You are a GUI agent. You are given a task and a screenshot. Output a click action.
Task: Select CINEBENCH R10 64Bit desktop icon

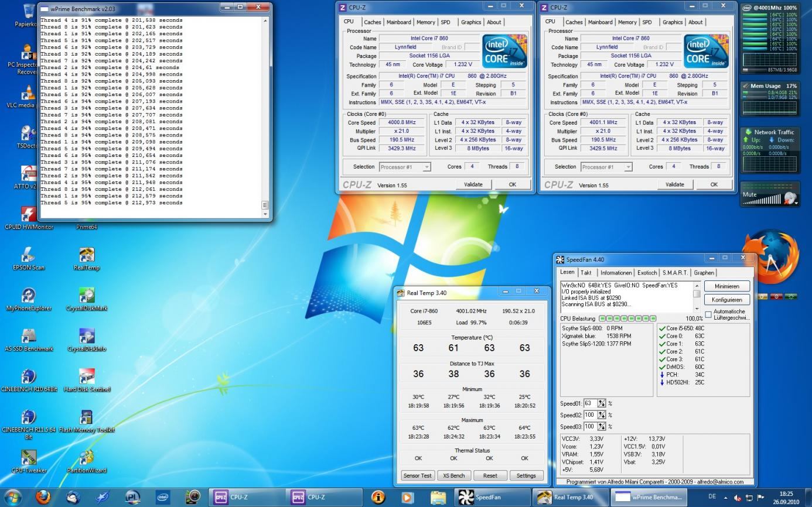(x=28, y=379)
